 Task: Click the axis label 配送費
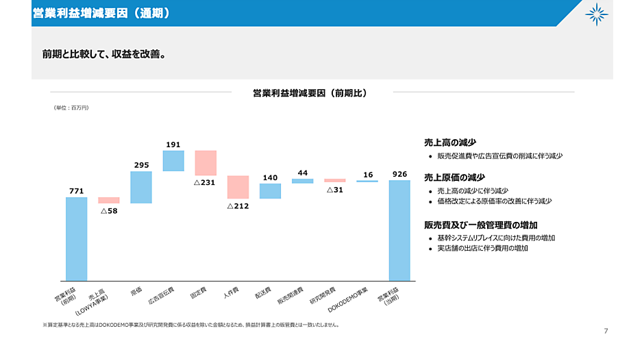(263, 292)
